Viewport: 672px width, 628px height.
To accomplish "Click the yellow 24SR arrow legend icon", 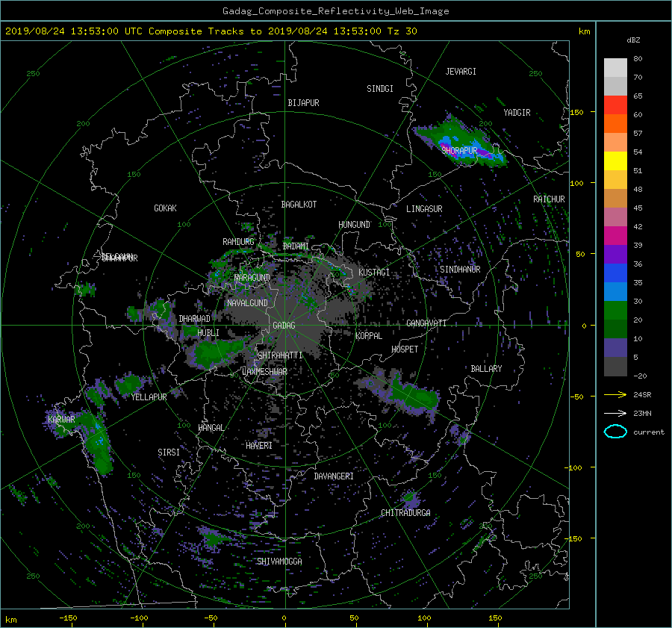I will point(615,394).
